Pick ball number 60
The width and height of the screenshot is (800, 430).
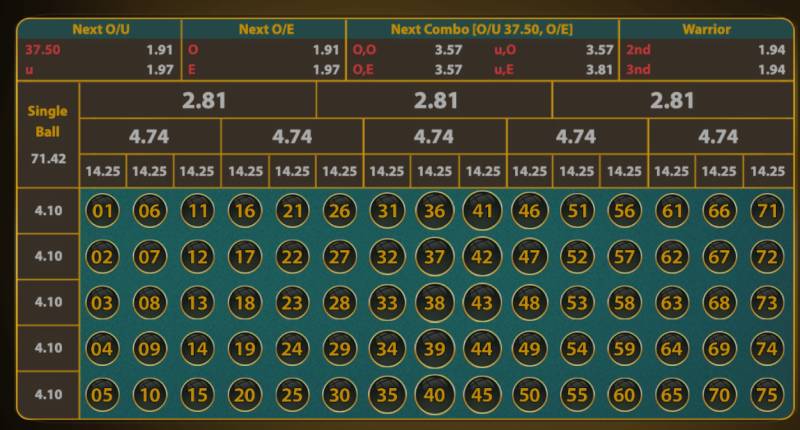point(624,394)
